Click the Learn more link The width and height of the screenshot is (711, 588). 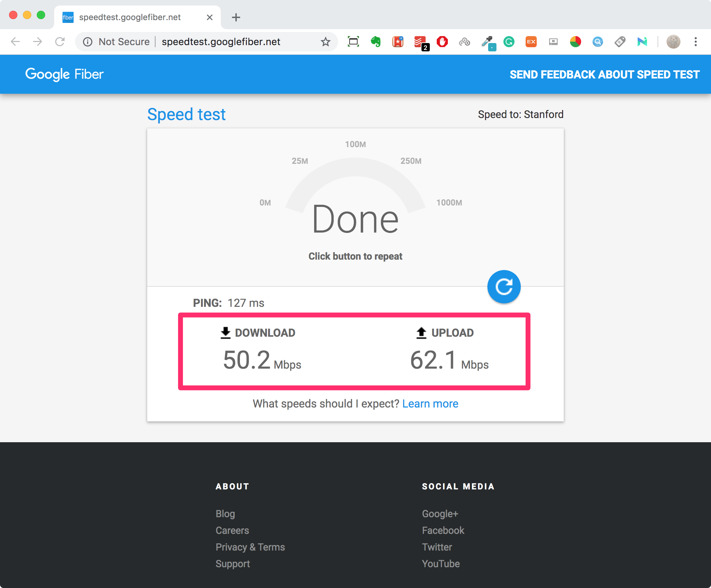(x=430, y=404)
